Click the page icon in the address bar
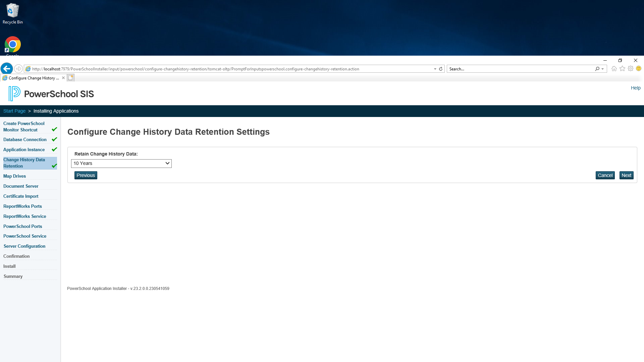 28,69
